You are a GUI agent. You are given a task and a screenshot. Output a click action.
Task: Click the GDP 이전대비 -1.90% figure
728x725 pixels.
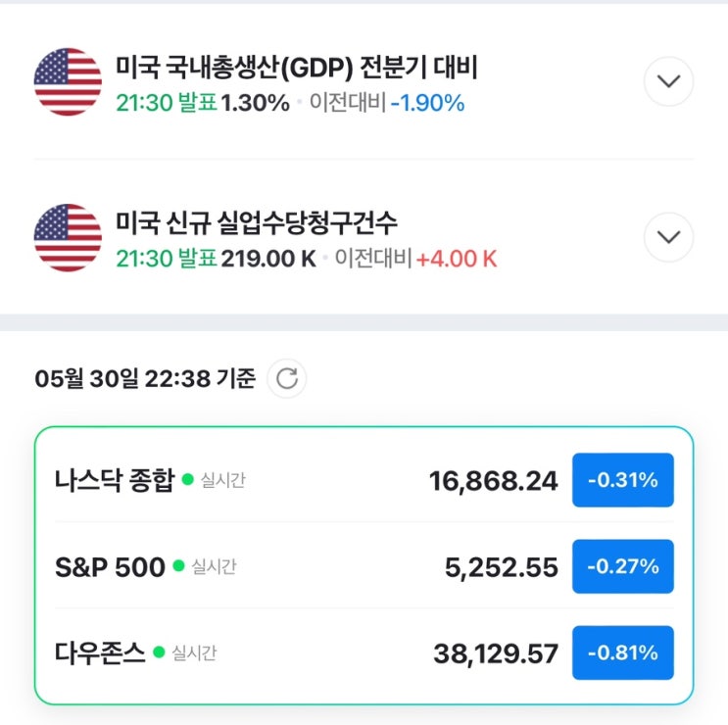point(427,102)
